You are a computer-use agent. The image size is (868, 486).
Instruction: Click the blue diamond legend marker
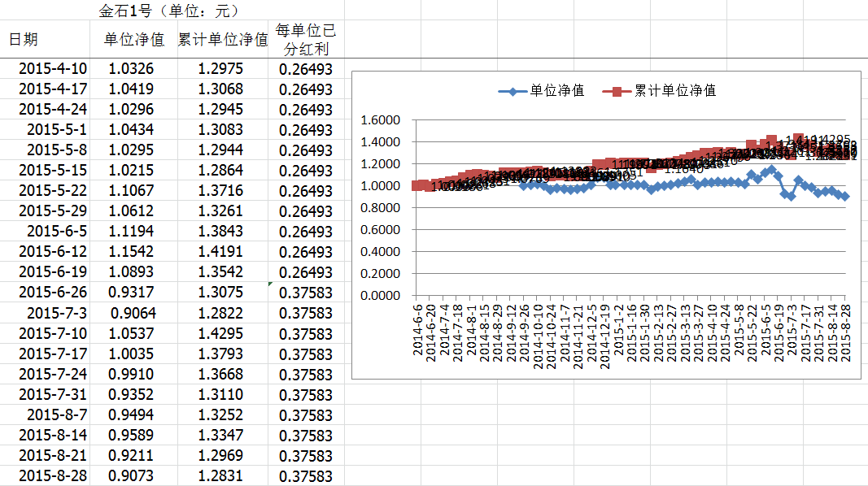[x=513, y=91]
